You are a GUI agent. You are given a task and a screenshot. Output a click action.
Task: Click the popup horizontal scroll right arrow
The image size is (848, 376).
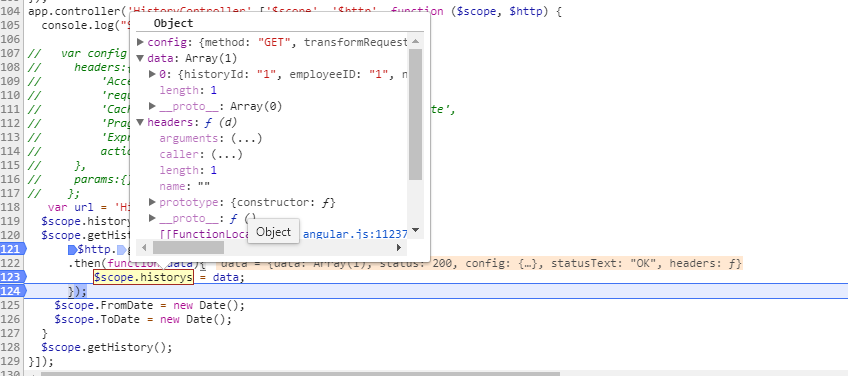[399, 248]
